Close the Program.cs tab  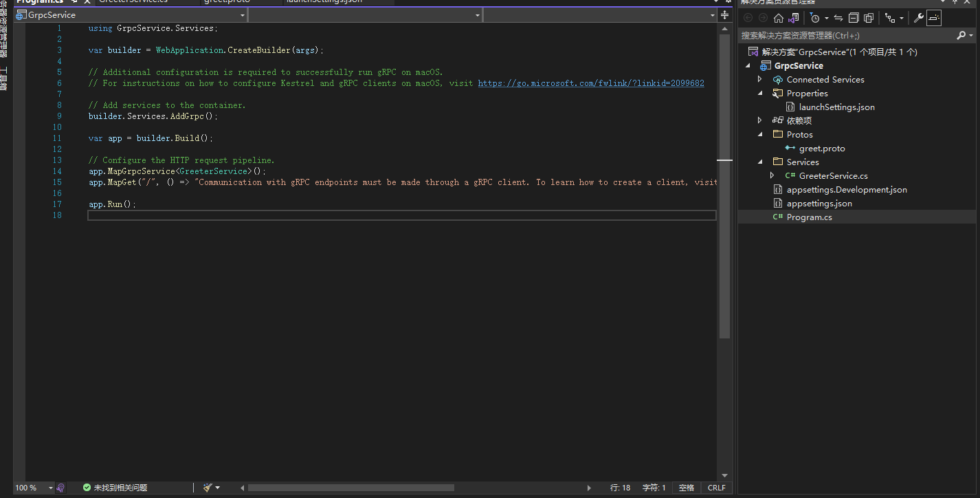click(x=87, y=2)
